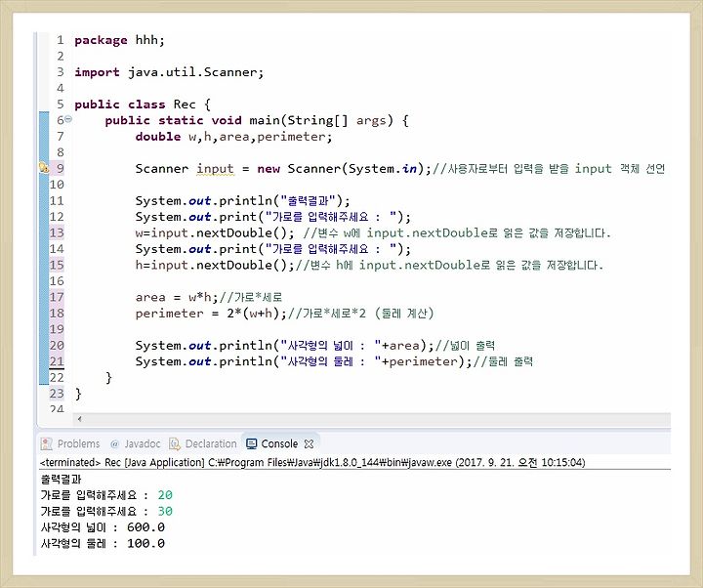Click the string "출력결과" on line 11
Image resolution: width=703 pixels, height=588 pixels.
(308, 200)
